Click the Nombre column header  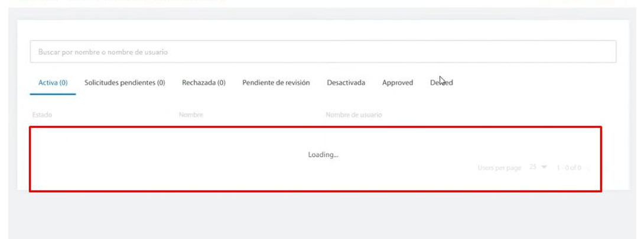pyautogui.click(x=191, y=115)
